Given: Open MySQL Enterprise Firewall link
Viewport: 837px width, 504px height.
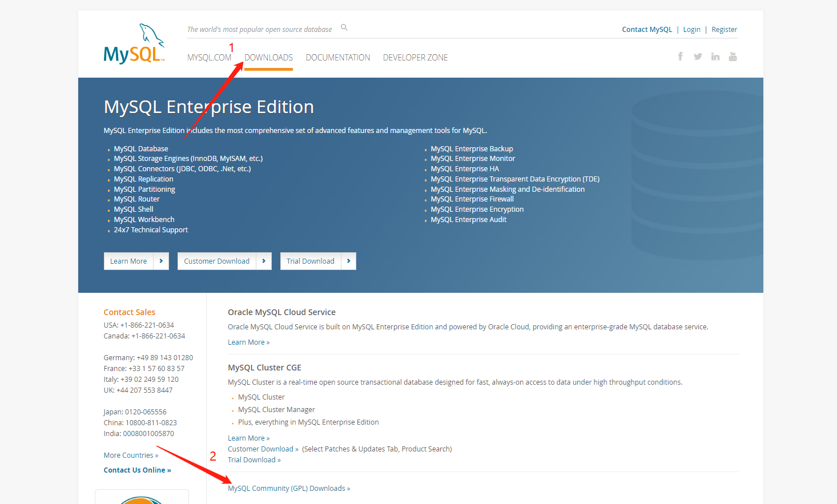Looking at the screenshot, I should tap(472, 199).
